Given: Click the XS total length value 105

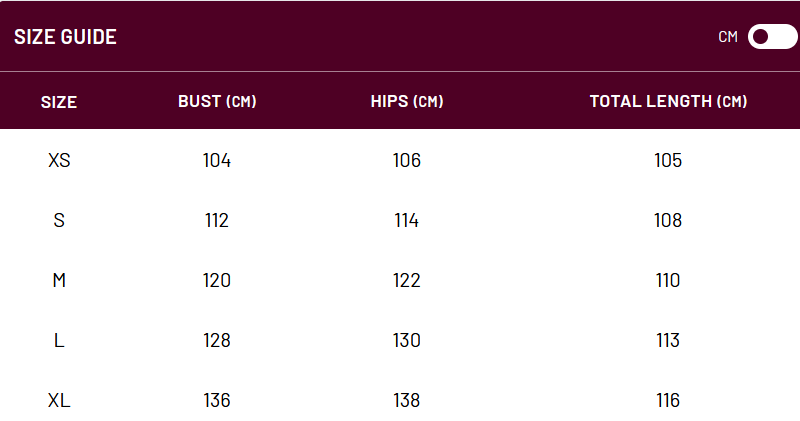Looking at the screenshot, I should point(668,160).
